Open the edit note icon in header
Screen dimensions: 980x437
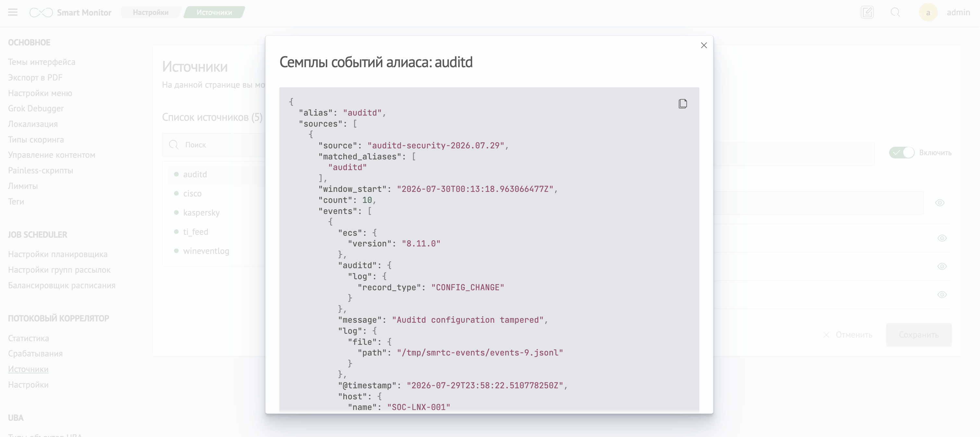click(x=867, y=13)
